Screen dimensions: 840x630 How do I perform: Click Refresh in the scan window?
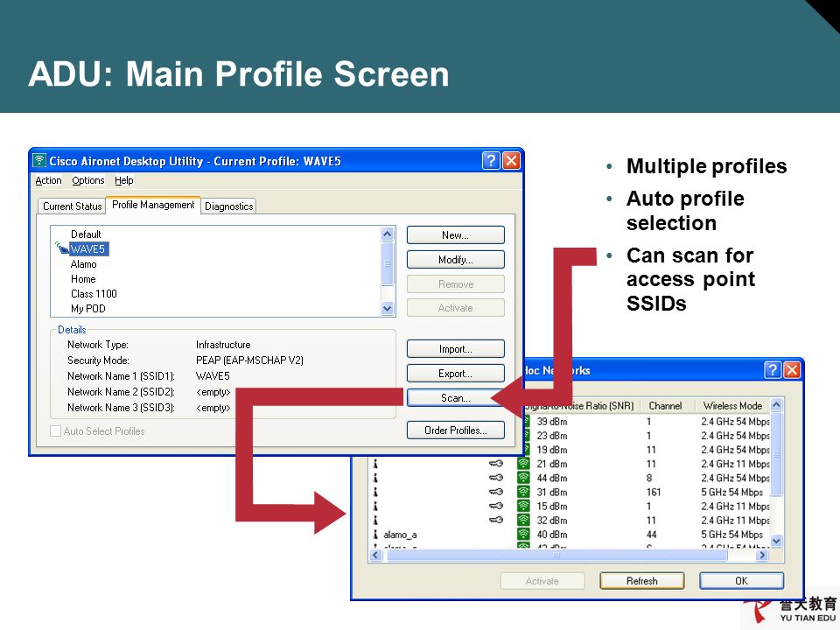pos(641,581)
